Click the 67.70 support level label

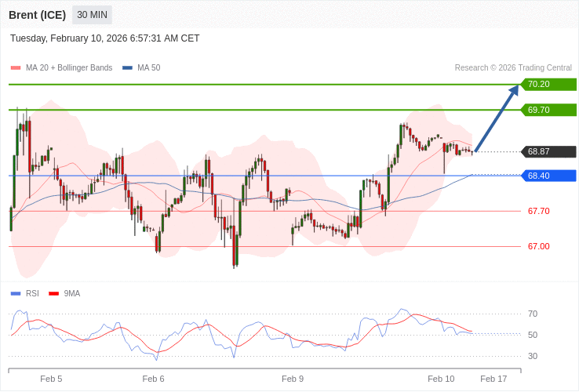[x=538, y=211]
